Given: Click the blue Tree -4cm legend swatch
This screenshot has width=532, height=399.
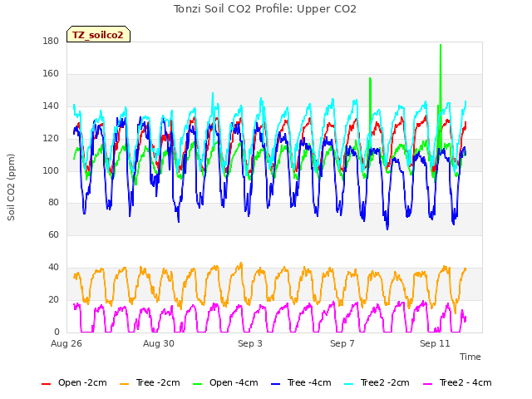Looking at the screenshot, I should 275,384.
